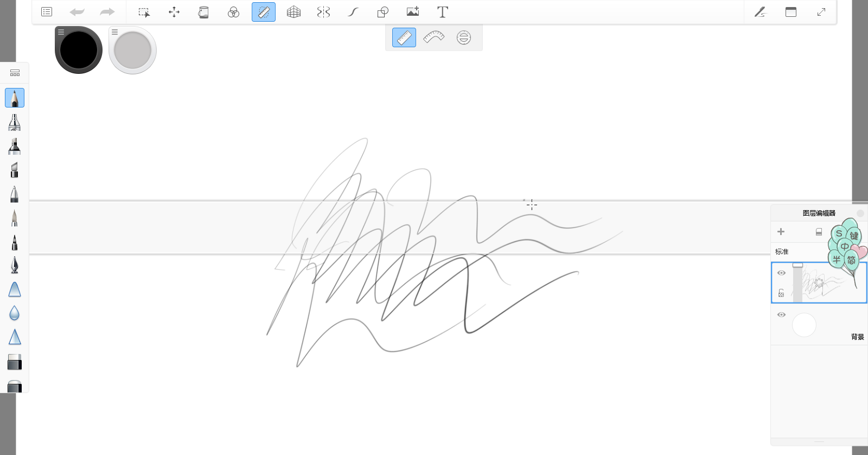The image size is (868, 455).
Task: Open the black brush puck menu
Action: tap(61, 33)
